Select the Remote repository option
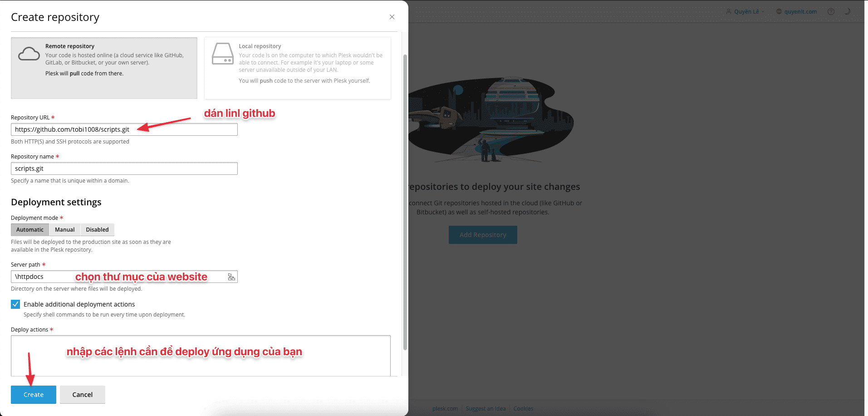 tap(104, 68)
